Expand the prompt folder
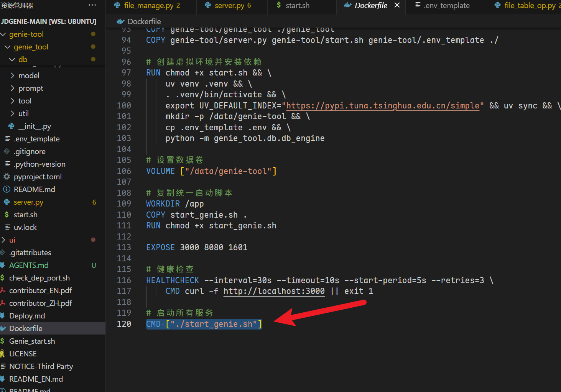Screen dimensions: 561x392 (13, 89)
